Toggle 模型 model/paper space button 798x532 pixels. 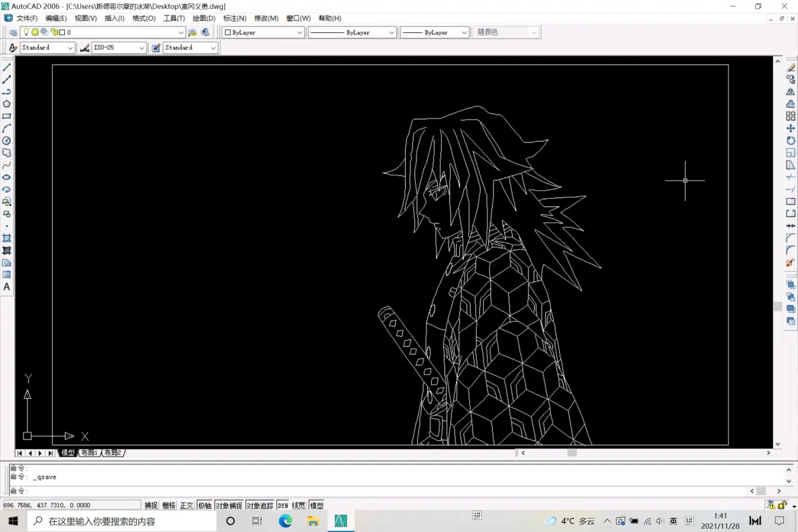coord(317,505)
